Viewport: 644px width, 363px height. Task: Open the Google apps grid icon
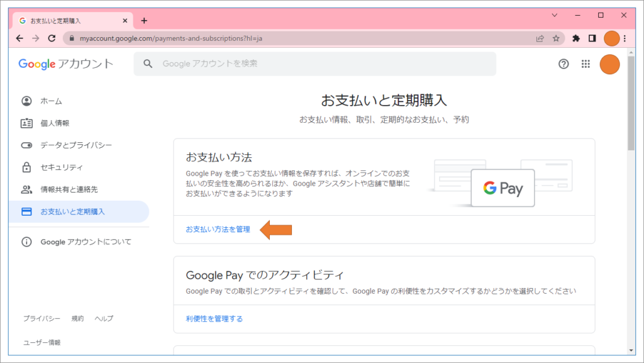(586, 64)
